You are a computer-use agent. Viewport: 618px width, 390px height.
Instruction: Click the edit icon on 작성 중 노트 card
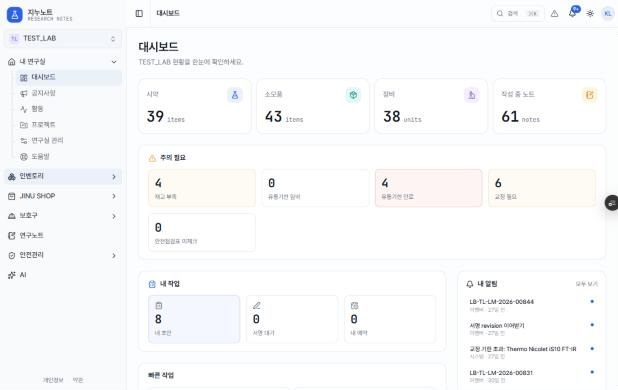coord(590,95)
